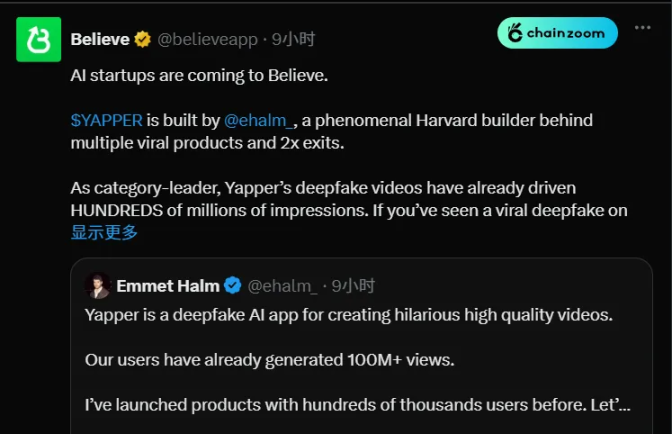This screenshot has height=434, width=672.
Task: Click the 9小时 timestamp in the quoted post
Action: click(x=353, y=286)
